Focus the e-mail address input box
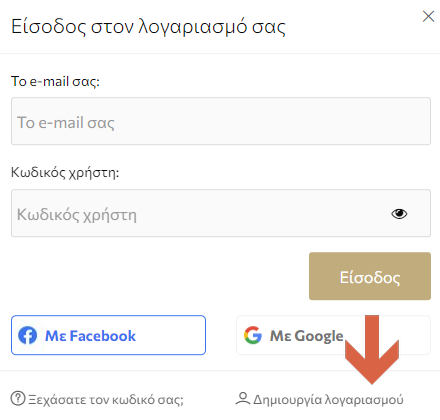This screenshot has width=440, height=420. pos(221,121)
